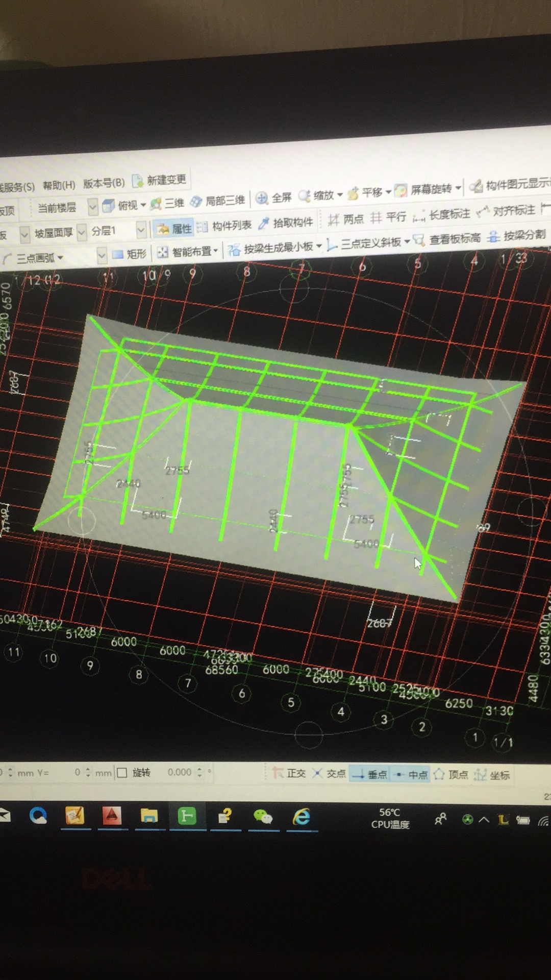Screen dimensions: 551x980
Task: Toggle the 旋转 checkbox
Action: [122, 773]
